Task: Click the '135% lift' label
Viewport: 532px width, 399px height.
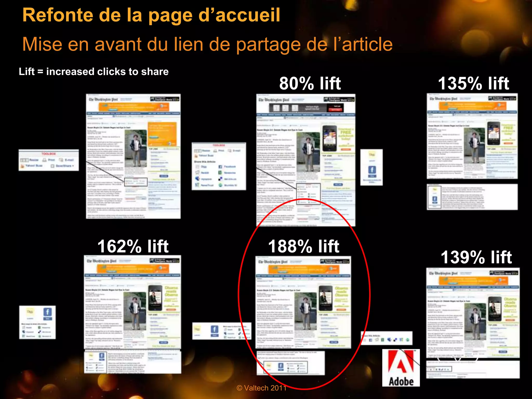Action: tap(474, 83)
